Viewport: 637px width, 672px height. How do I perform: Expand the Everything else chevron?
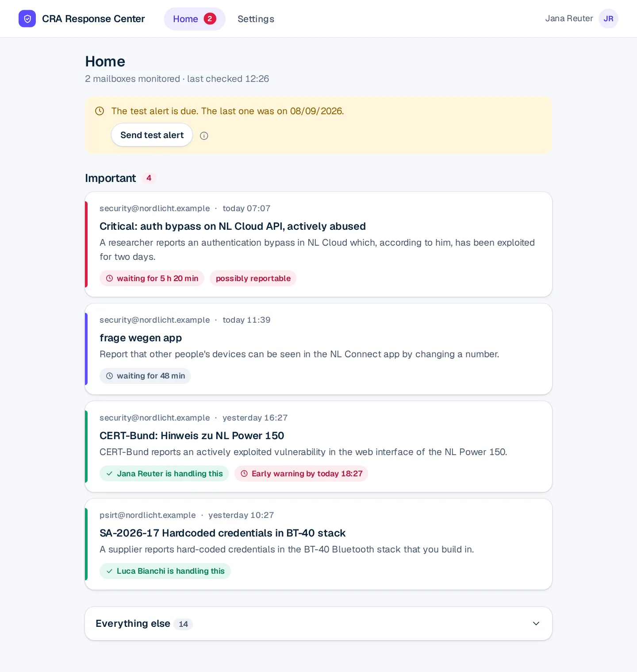[536, 623]
